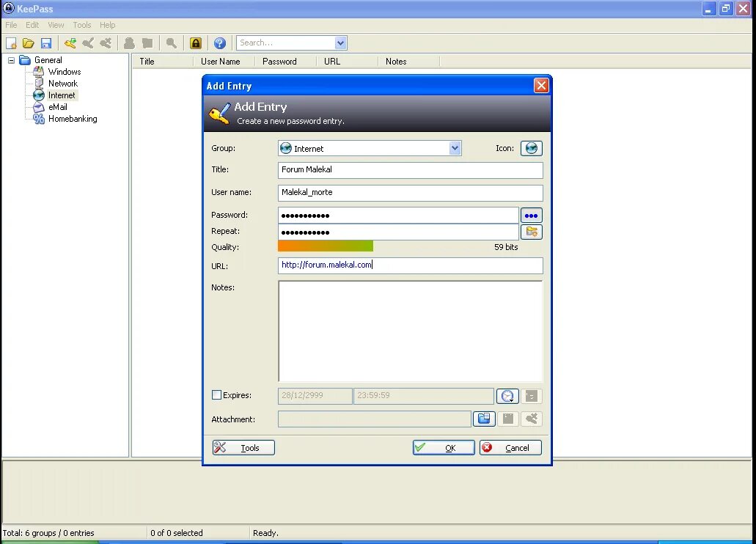Image resolution: width=756 pixels, height=544 pixels.
Task: Confirm the entry with OK
Action: [x=444, y=447]
